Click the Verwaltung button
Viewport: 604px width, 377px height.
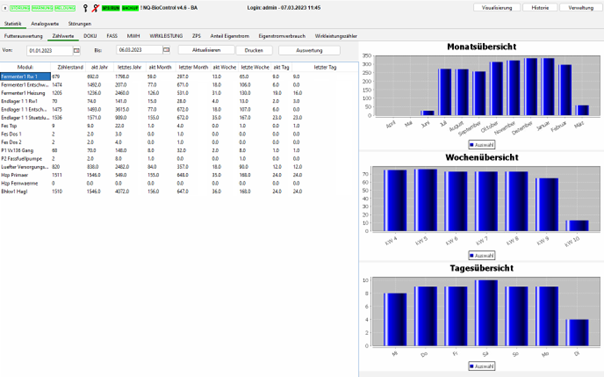(581, 8)
